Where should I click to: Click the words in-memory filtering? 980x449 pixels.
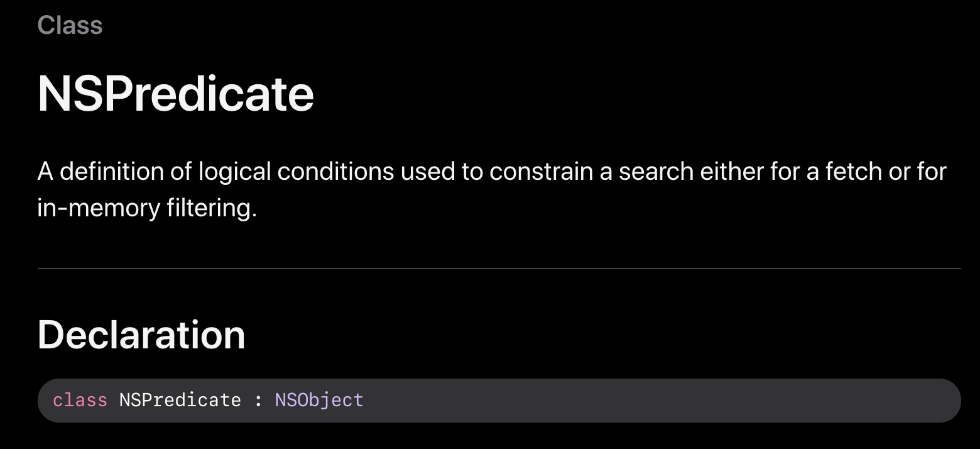(x=148, y=208)
